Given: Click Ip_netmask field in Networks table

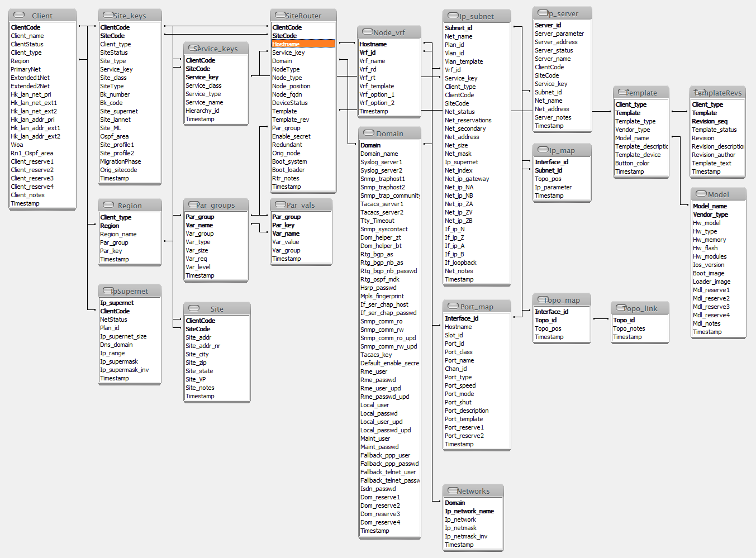Looking at the screenshot, I should pos(460,528).
